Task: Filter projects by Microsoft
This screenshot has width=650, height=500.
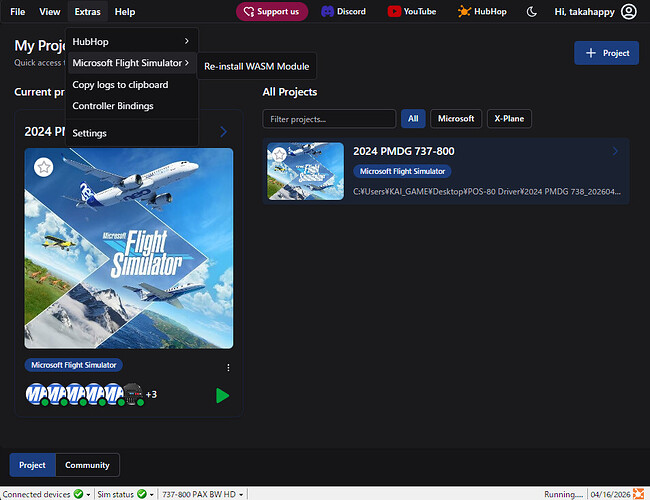Action: click(x=456, y=119)
